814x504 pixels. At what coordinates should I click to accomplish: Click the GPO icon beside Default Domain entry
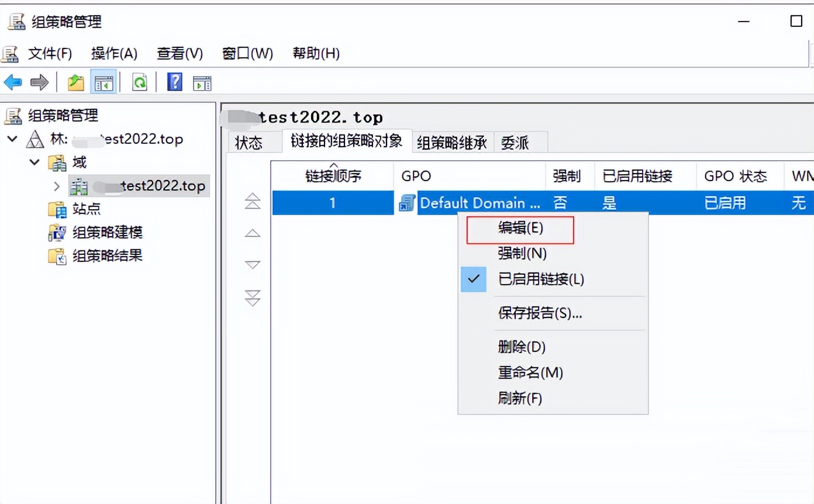click(x=406, y=203)
